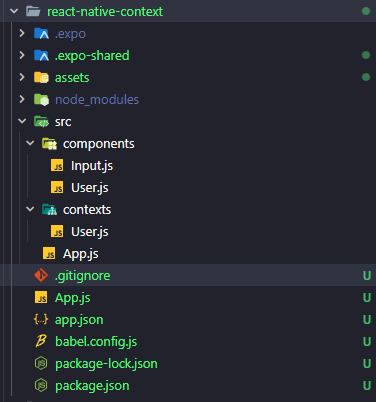The height and width of the screenshot is (402, 376).
Task: Click the U status badge for .gitignore
Action: [x=367, y=276]
